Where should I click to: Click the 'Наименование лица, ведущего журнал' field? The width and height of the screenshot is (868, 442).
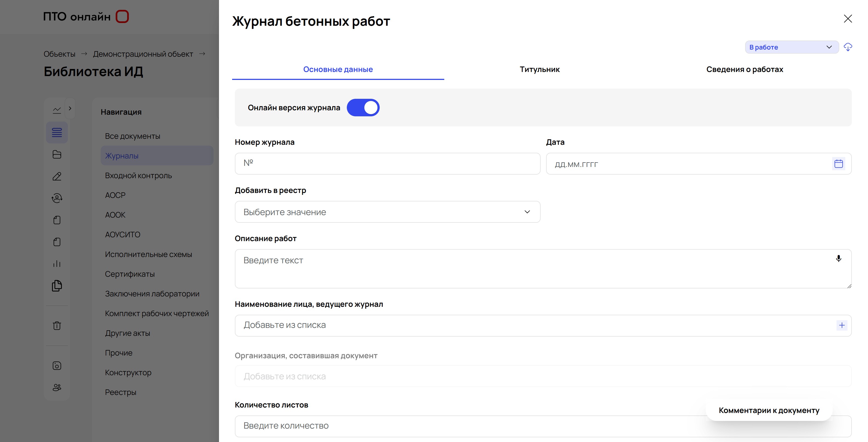543,325
